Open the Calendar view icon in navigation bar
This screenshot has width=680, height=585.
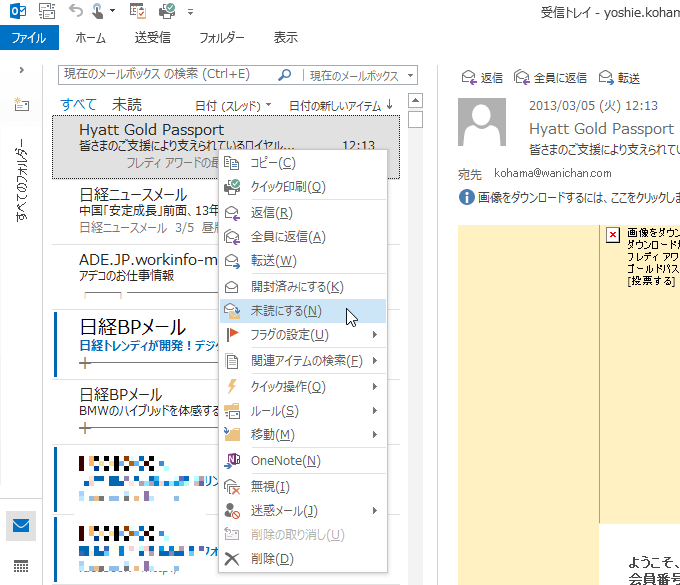(21, 566)
